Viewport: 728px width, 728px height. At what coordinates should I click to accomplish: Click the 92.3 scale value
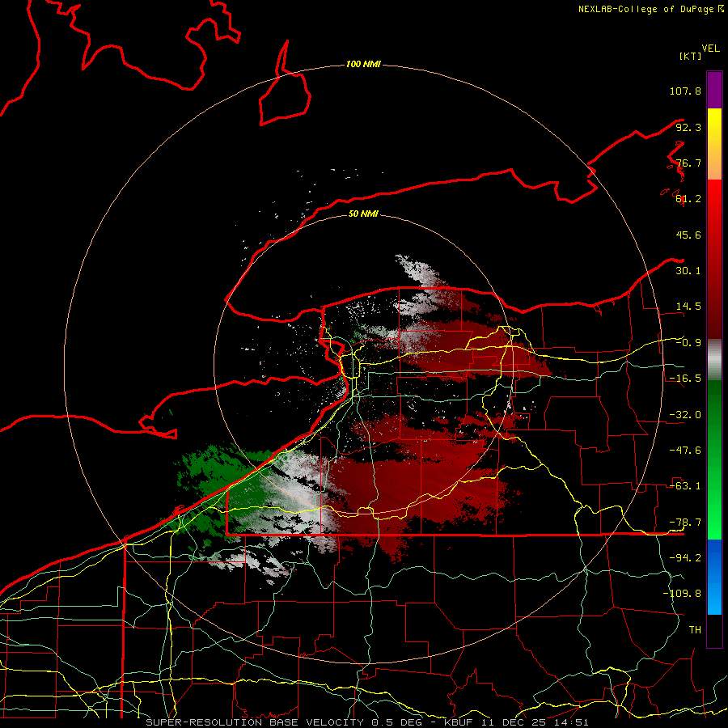pos(688,127)
